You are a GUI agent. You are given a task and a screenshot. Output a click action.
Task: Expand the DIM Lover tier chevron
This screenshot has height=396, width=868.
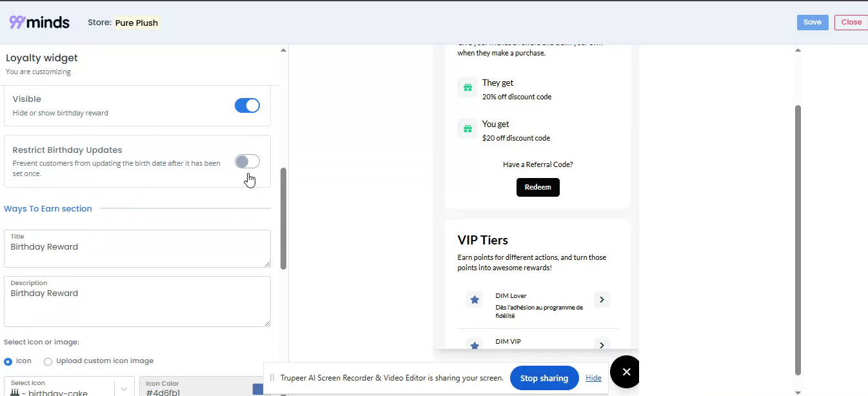point(602,300)
